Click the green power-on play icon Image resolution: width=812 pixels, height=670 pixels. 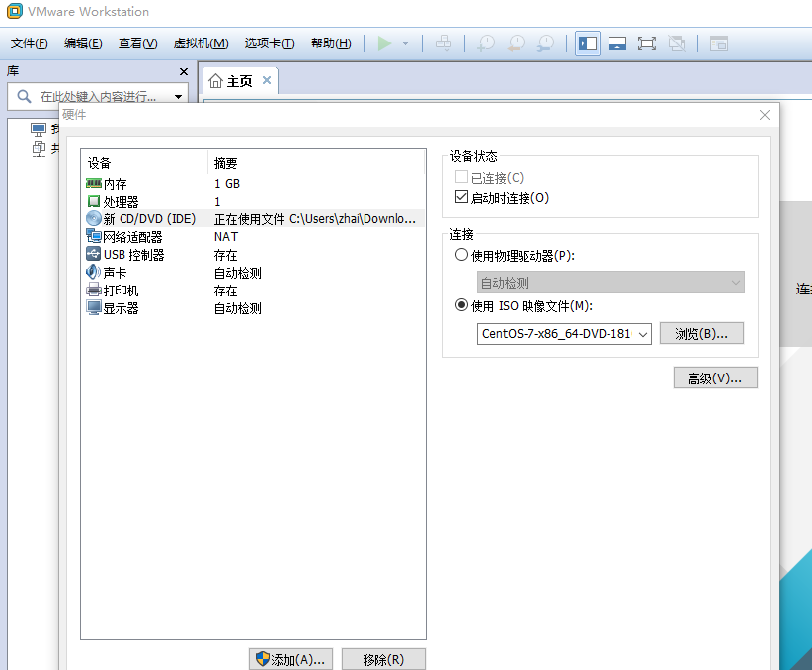(384, 43)
